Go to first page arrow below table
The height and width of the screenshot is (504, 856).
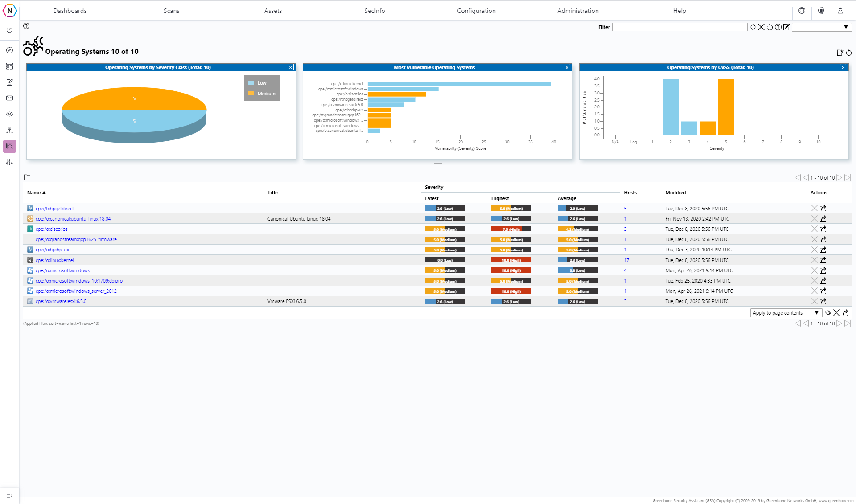[x=797, y=324]
